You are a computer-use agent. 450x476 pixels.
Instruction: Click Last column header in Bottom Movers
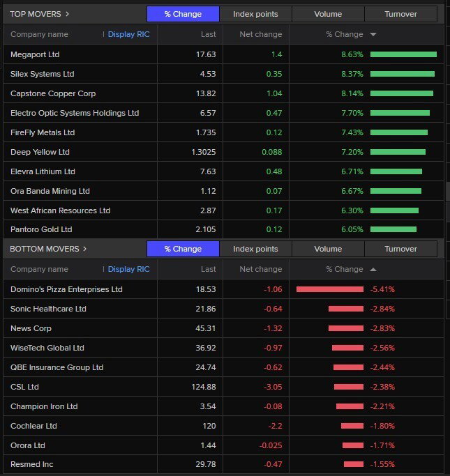pyautogui.click(x=209, y=269)
